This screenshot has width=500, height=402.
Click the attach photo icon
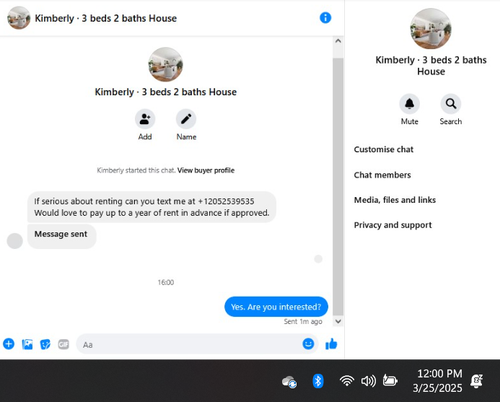point(27,344)
